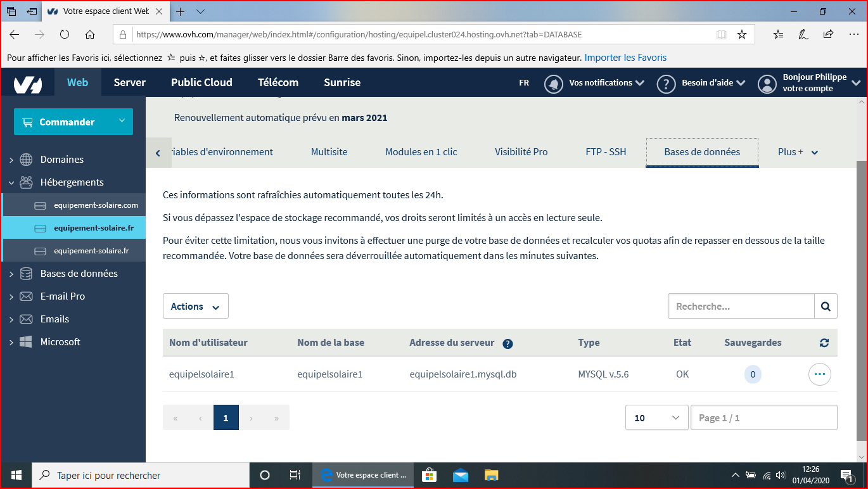Open the Sunrise navigation menu
Viewport: 868px width, 489px height.
click(342, 82)
